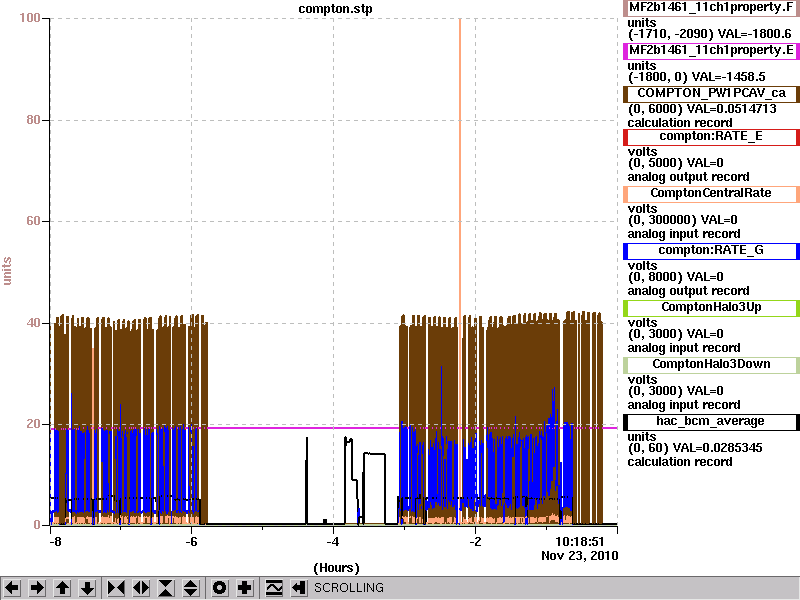Click the 10:18:51 timestamp on x-axis
Screen dimensions: 800x600
[x=580, y=542]
